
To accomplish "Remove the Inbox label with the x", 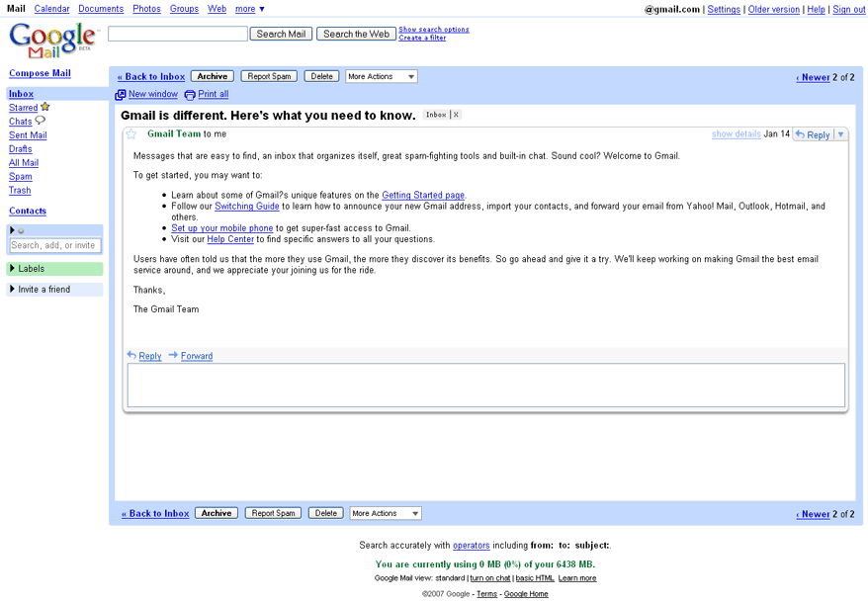I will pos(456,115).
